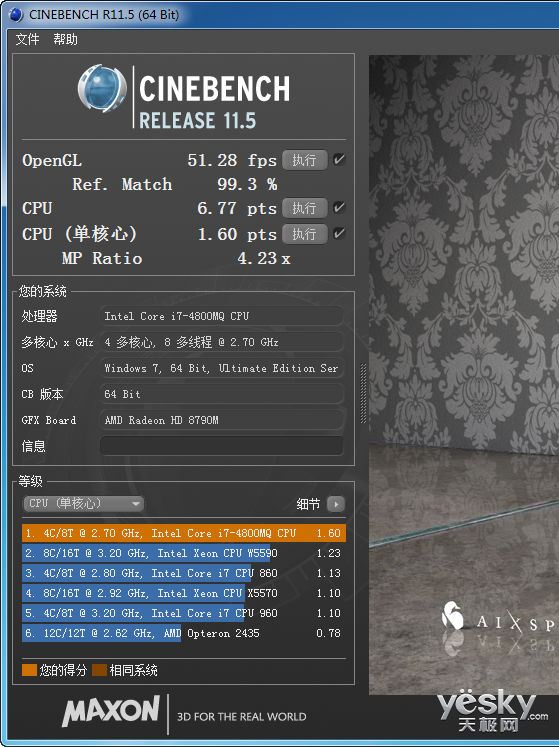Open the 帮助 menu
Viewport: 559px width, 747px height.
tap(65, 39)
